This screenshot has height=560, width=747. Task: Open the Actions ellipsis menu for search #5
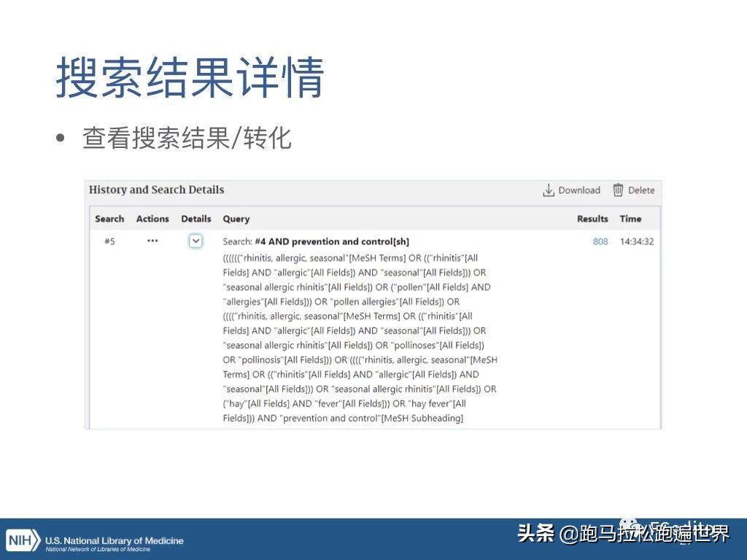[152, 241]
